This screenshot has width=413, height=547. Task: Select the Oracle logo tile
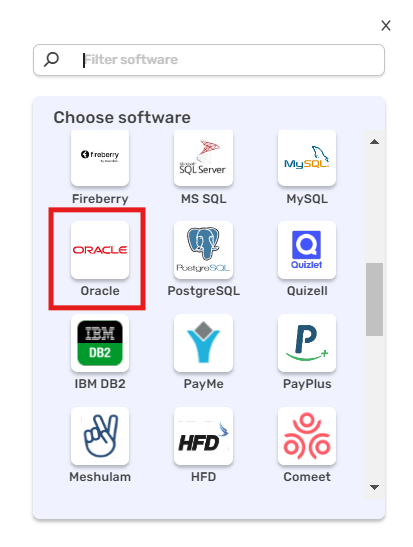click(x=100, y=250)
